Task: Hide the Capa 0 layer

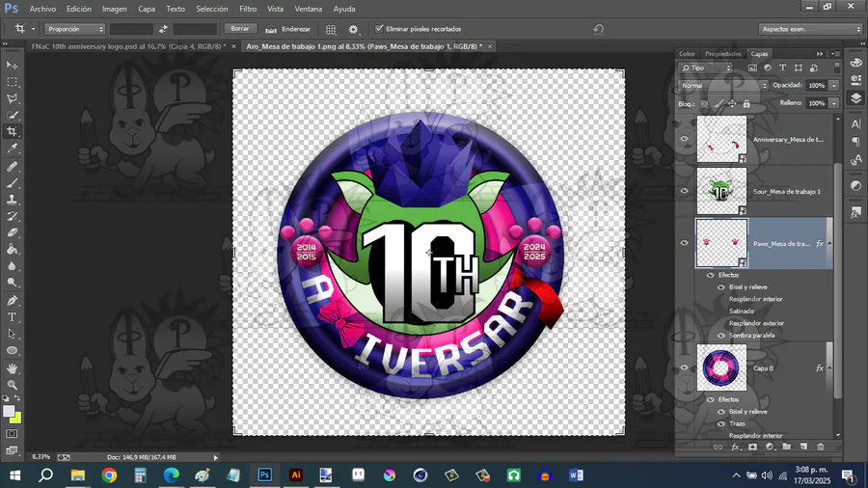Action: (x=684, y=367)
